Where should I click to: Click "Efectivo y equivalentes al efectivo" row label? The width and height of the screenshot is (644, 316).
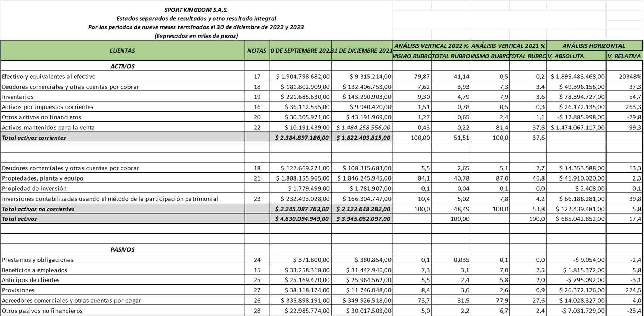click(49, 77)
